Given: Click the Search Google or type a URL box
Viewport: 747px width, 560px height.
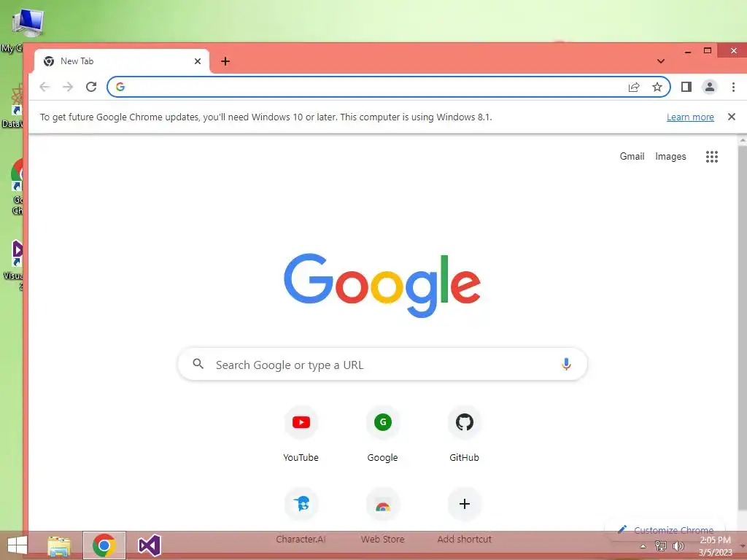Looking at the screenshot, I should point(382,365).
